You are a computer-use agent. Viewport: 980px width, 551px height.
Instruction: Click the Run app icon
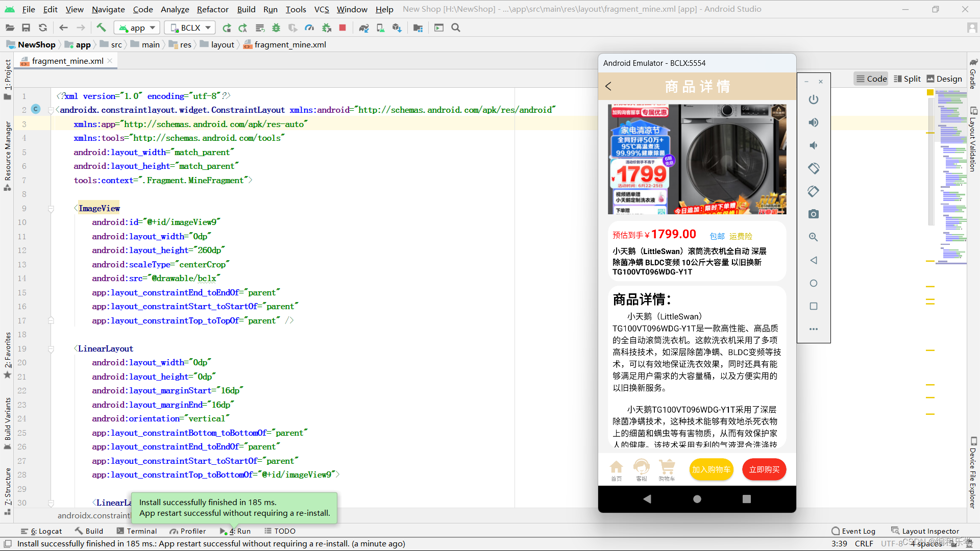pos(227,28)
